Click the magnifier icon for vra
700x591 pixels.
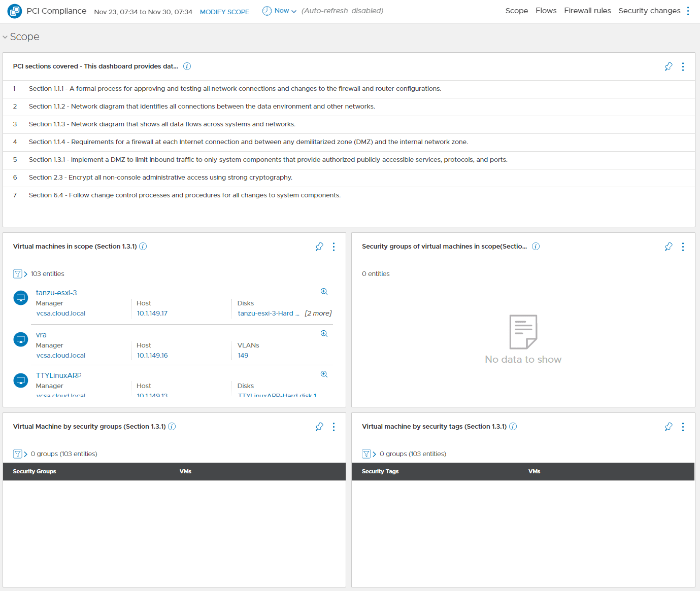point(324,334)
